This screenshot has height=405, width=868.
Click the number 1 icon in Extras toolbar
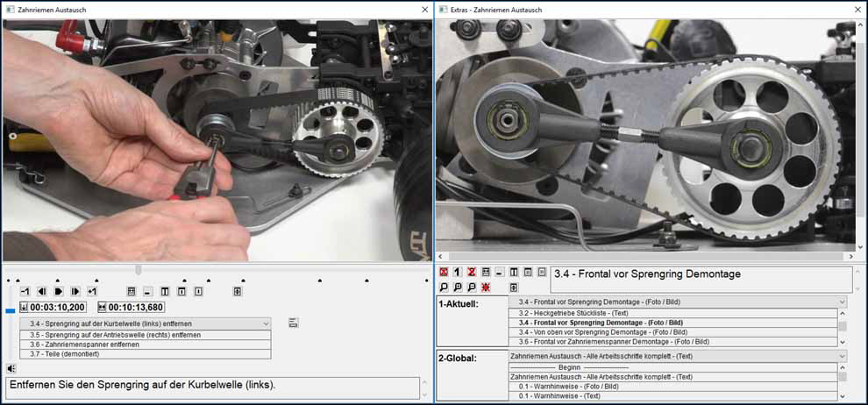pos(457,273)
